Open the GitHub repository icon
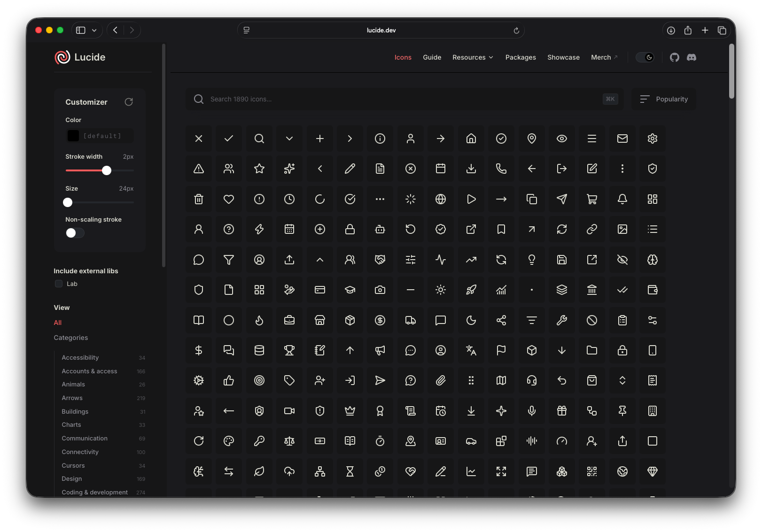 click(x=675, y=57)
